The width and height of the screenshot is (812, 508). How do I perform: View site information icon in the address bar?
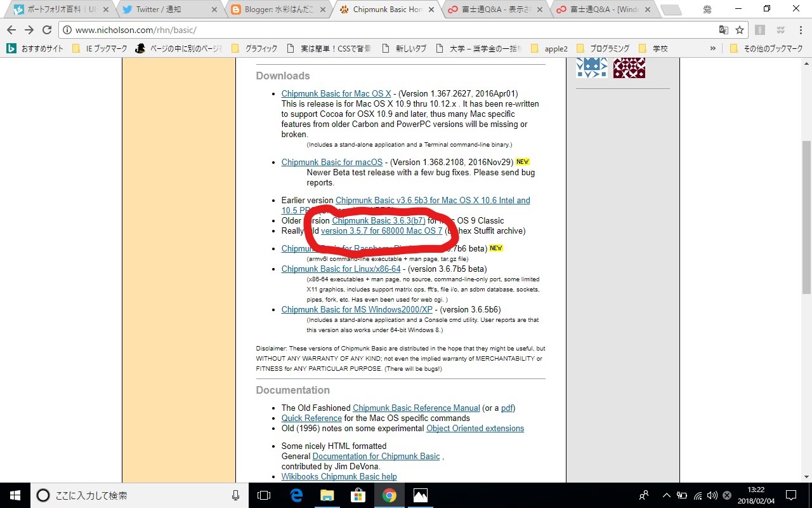(x=68, y=30)
